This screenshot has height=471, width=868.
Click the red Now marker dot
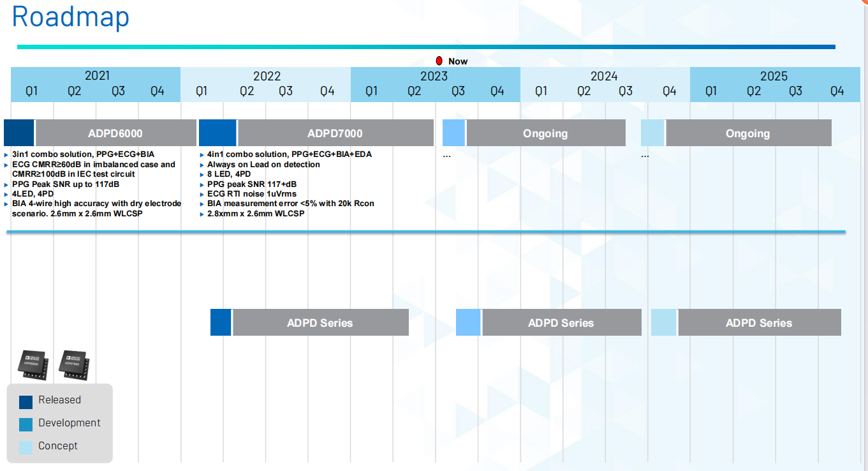coord(439,61)
